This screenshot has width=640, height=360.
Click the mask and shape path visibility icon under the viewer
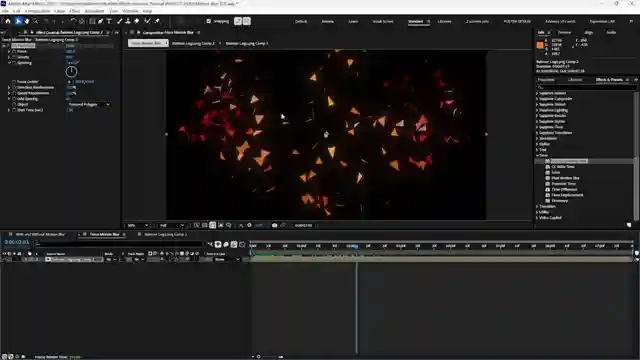tap(213, 225)
